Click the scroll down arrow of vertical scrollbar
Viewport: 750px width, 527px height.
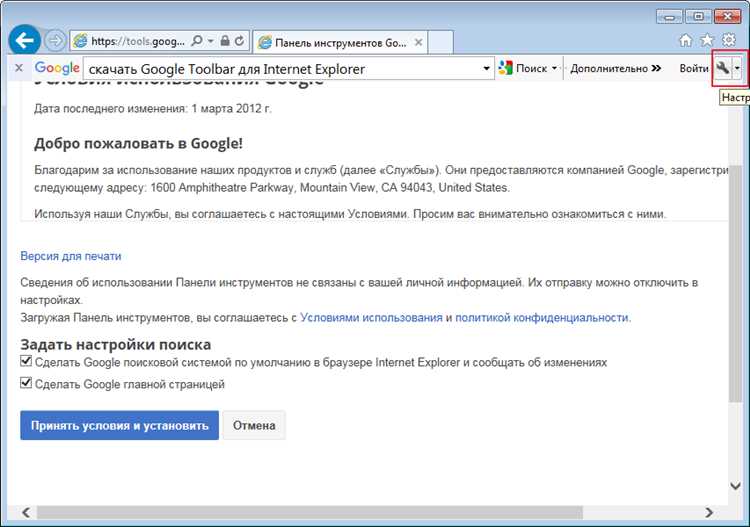point(735,486)
